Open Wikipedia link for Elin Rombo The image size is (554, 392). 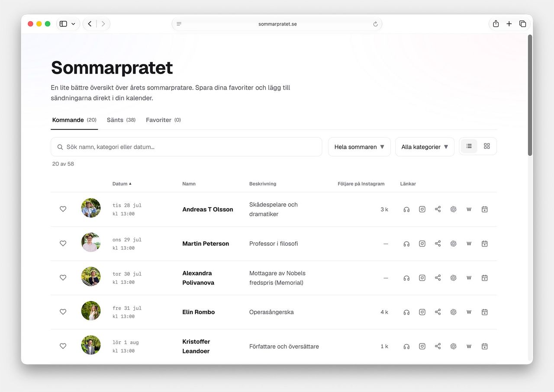click(469, 312)
